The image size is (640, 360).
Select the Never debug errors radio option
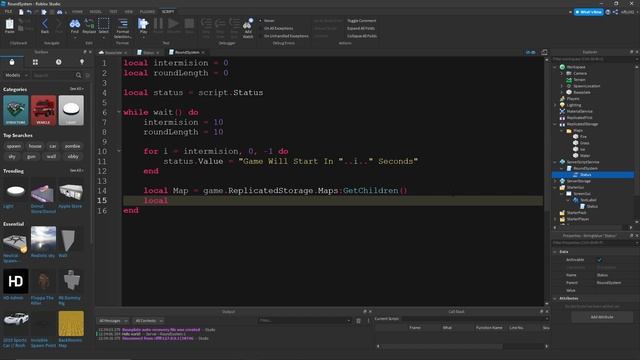click(x=260, y=20)
